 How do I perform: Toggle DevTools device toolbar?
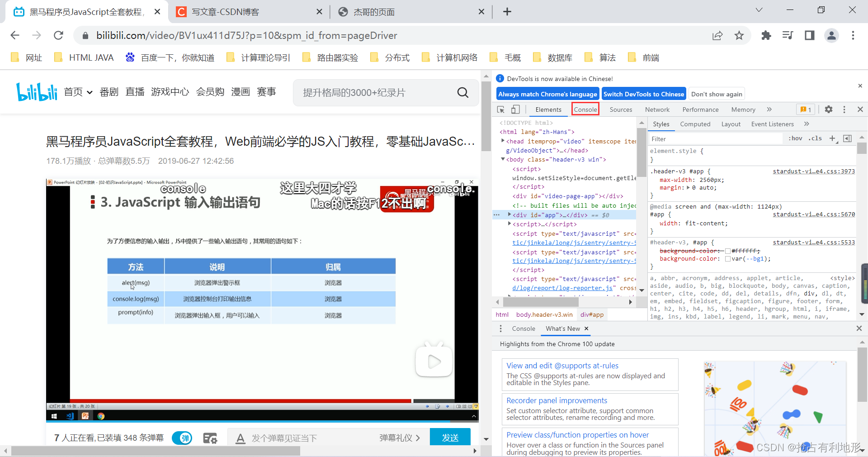click(x=515, y=109)
